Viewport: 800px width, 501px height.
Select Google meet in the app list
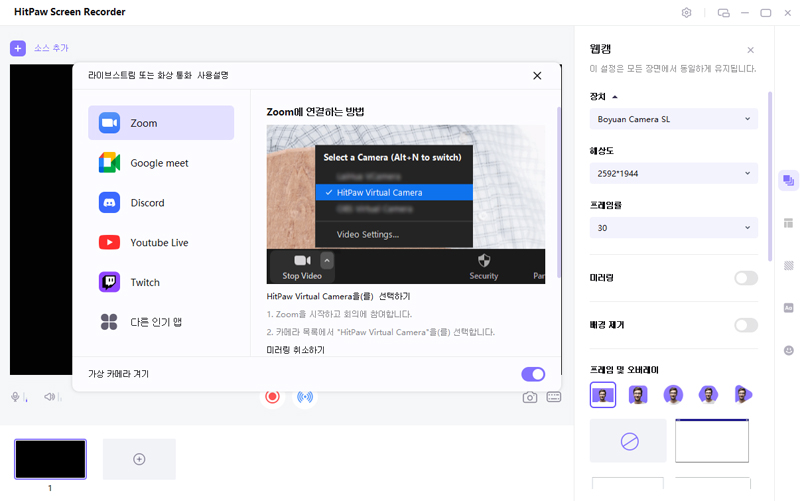point(161,163)
